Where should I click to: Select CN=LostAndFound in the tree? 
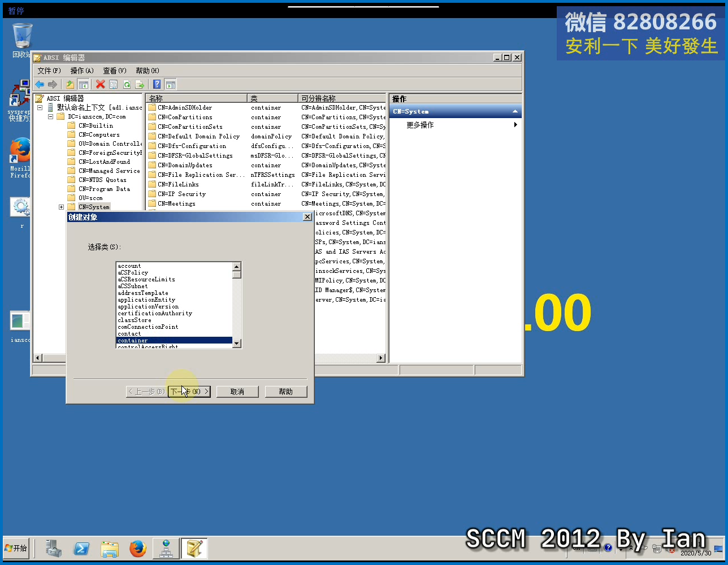pos(104,162)
